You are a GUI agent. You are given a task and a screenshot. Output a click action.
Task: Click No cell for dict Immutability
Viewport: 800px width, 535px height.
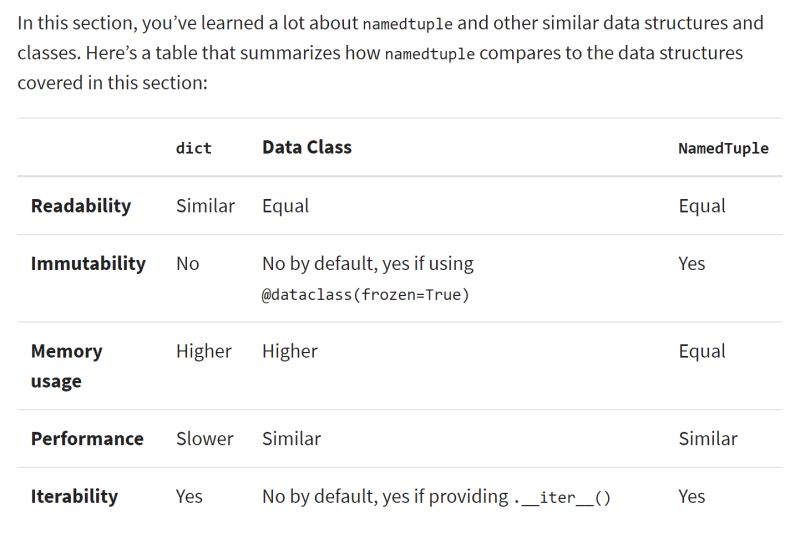188,264
